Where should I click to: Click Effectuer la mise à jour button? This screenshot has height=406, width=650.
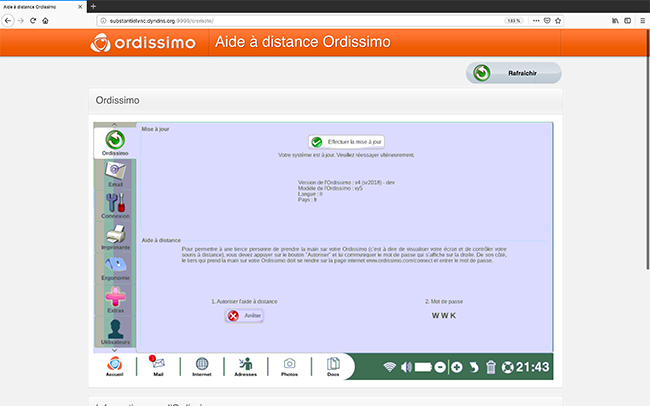tap(346, 142)
